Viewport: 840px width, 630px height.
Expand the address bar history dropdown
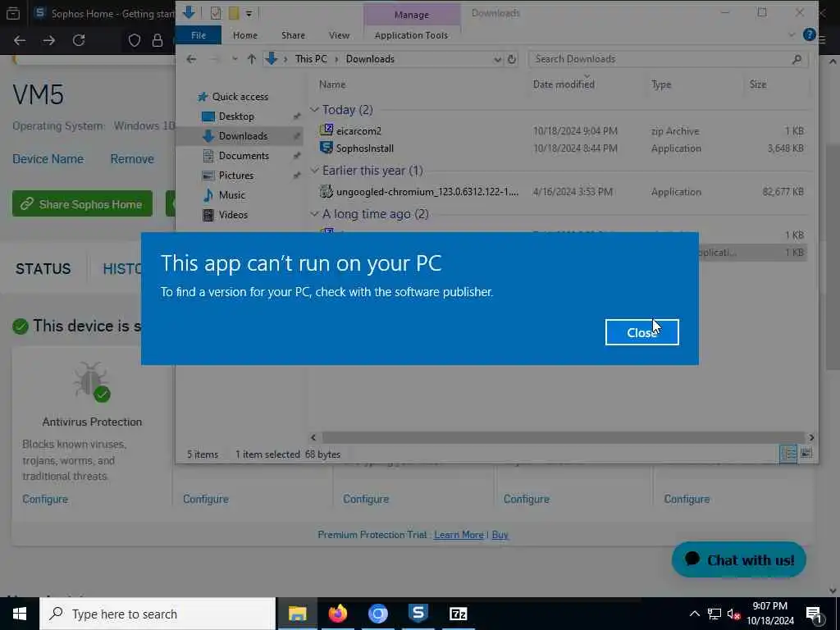click(x=498, y=59)
